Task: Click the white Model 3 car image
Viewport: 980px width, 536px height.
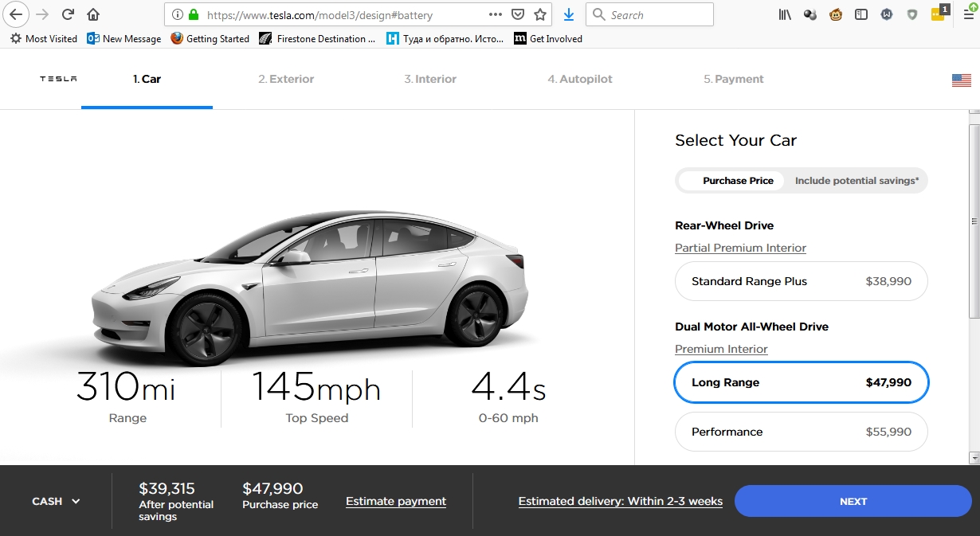Action: pos(309,287)
